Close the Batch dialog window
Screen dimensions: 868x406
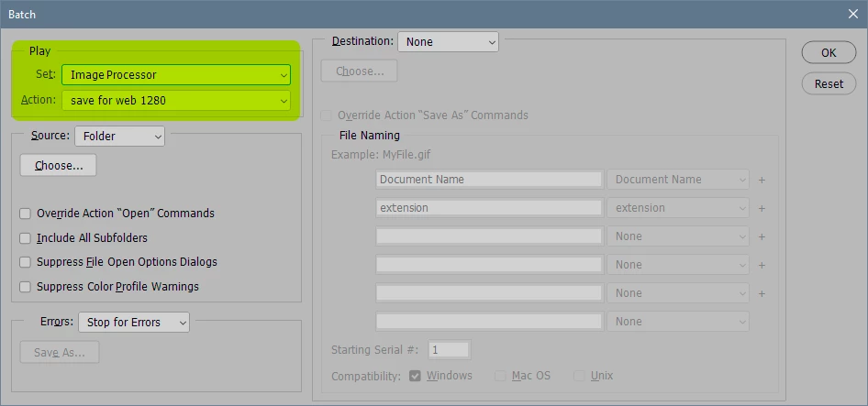pyautogui.click(x=853, y=14)
